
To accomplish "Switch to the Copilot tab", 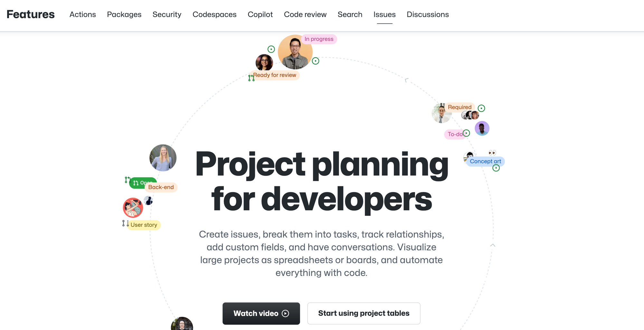I will (x=260, y=14).
